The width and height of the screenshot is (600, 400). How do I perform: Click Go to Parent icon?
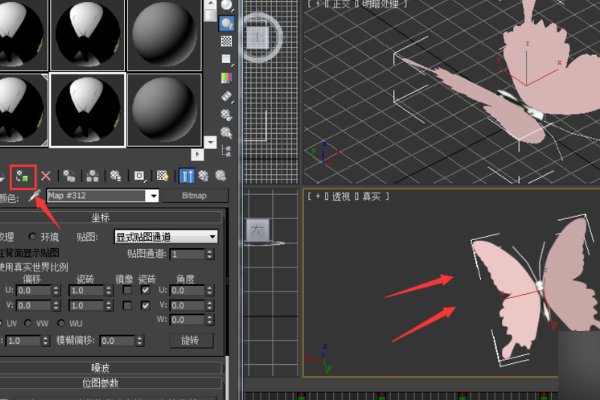[204, 176]
